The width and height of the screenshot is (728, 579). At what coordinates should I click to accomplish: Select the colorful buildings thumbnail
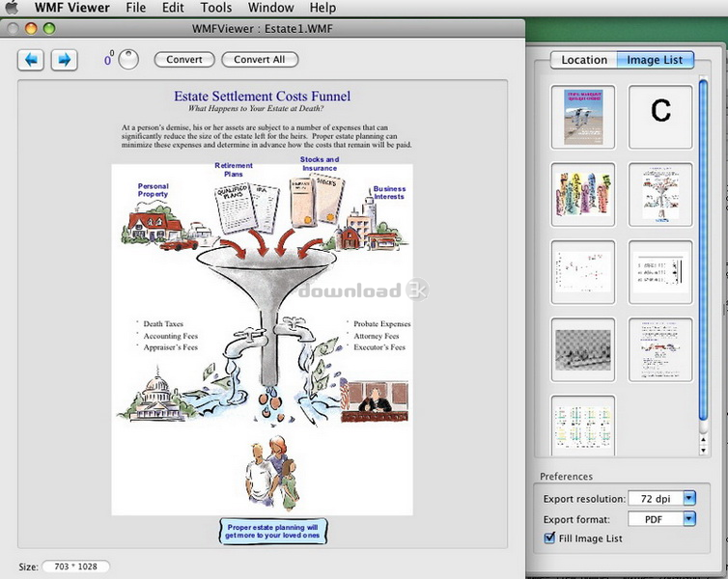[583, 194]
